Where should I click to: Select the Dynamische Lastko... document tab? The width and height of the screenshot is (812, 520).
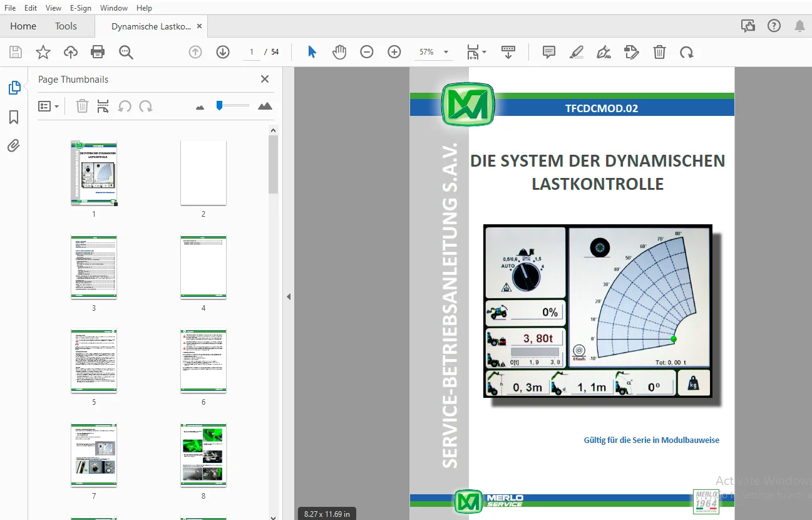(151, 26)
